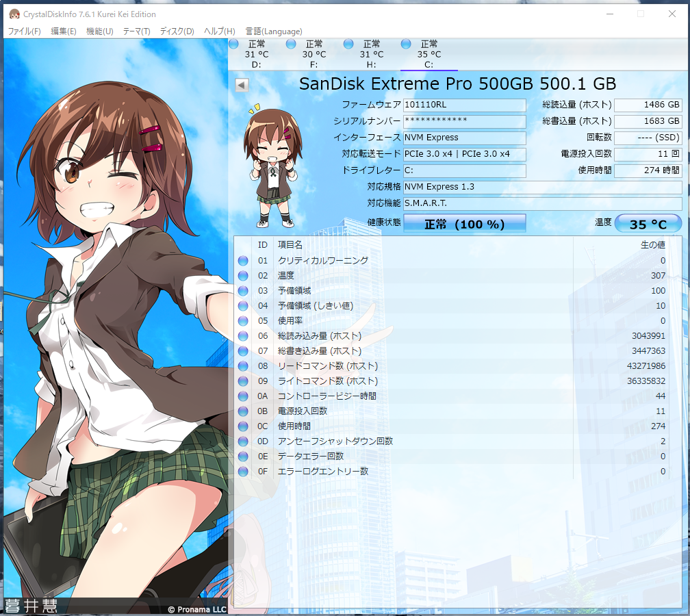Close the CrystalDiskInfo window
This screenshot has width=690, height=616.
tap(672, 14)
